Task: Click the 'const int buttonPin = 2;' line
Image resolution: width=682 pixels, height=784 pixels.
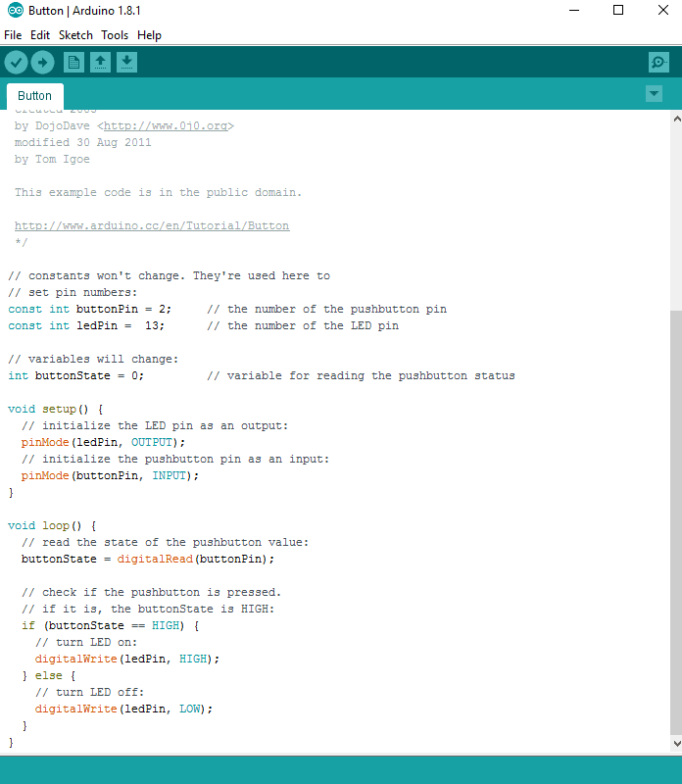Action: [89, 309]
